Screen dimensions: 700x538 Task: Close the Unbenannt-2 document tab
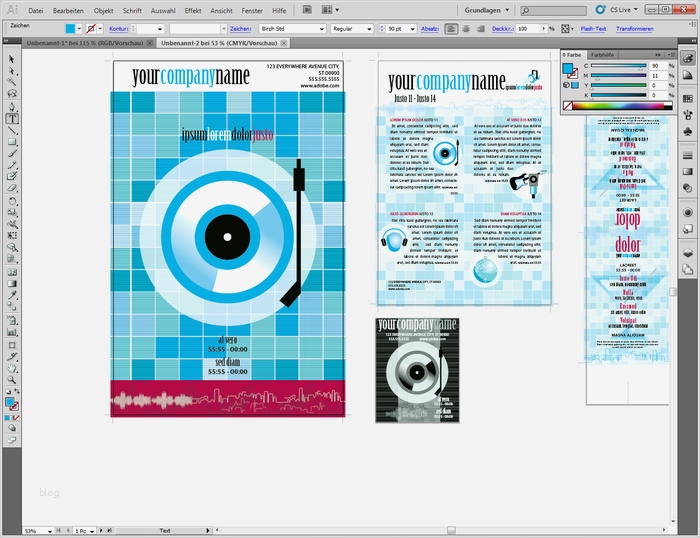[x=283, y=43]
